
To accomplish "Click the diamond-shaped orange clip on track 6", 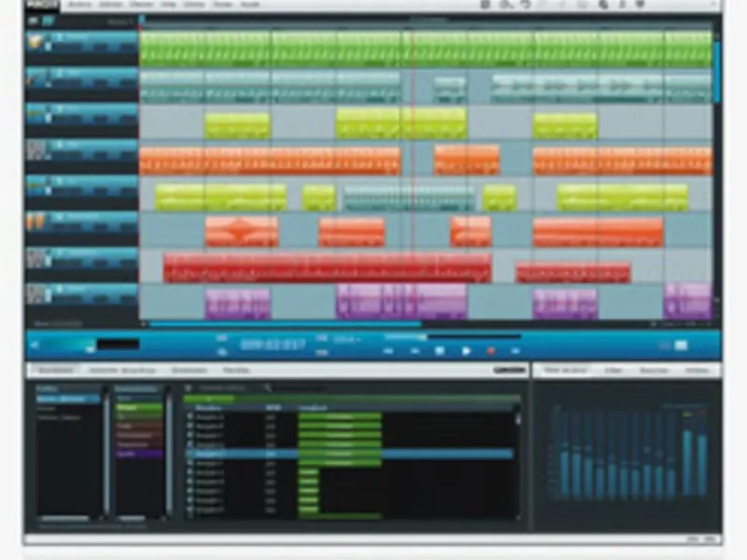I will [242, 231].
